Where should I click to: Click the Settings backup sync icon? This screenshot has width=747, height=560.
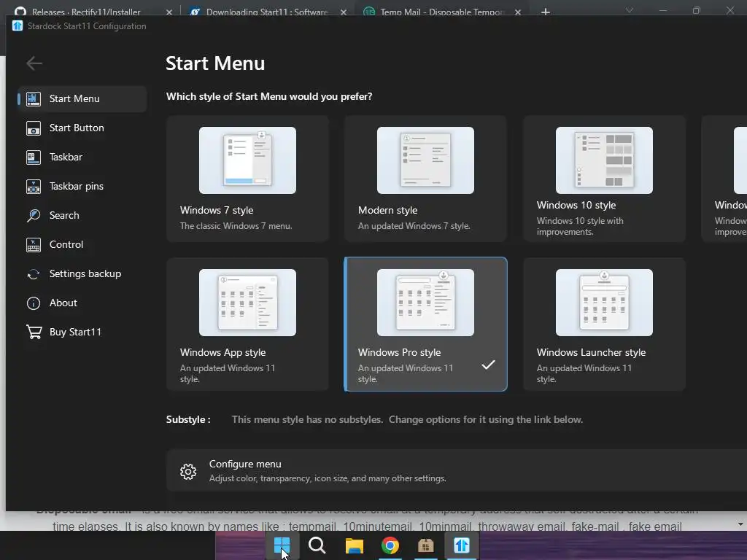(x=34, y=274)
